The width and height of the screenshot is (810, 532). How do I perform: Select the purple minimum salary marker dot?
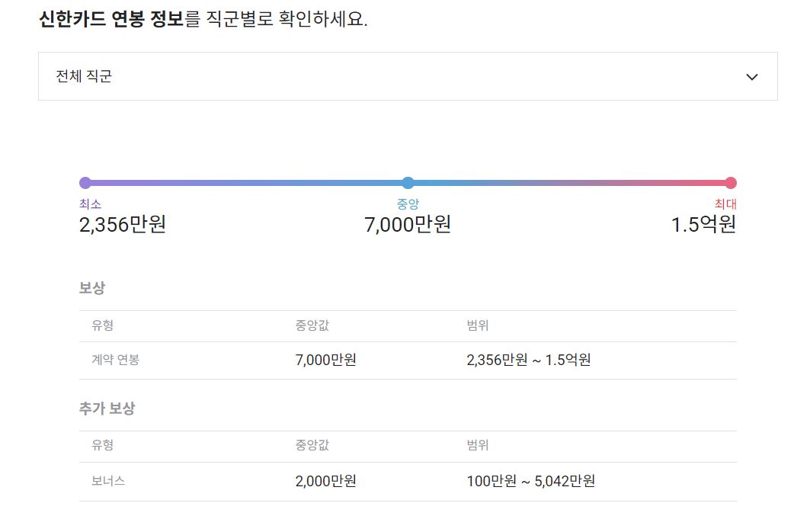[x=85, y=182]
